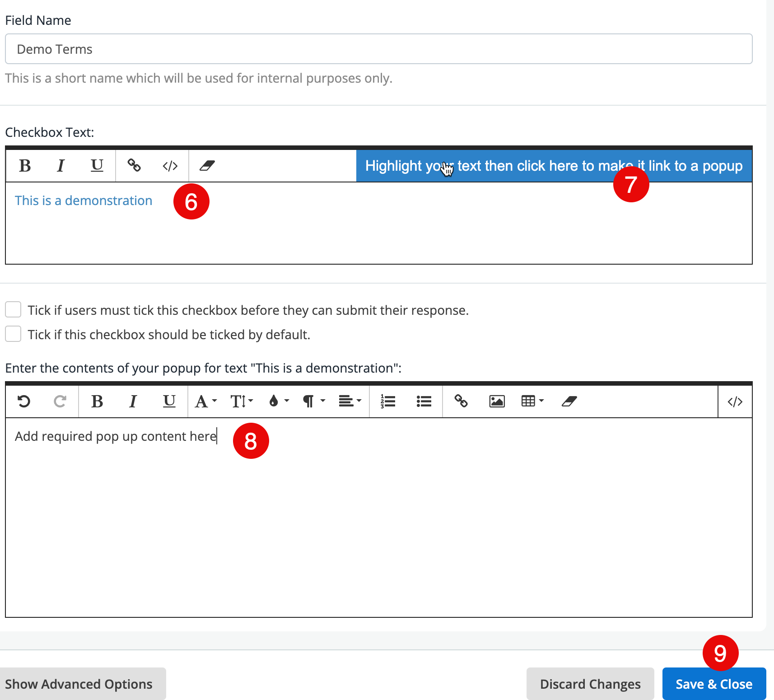
Task: Redo in popup content editor
Action: point(60,401)
